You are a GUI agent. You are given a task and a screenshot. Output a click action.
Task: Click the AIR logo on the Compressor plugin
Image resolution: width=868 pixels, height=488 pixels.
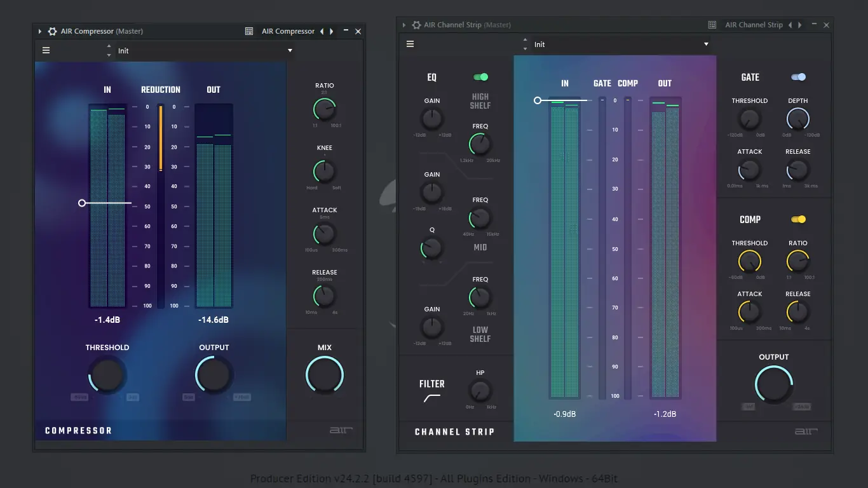[x=341, y=430]
